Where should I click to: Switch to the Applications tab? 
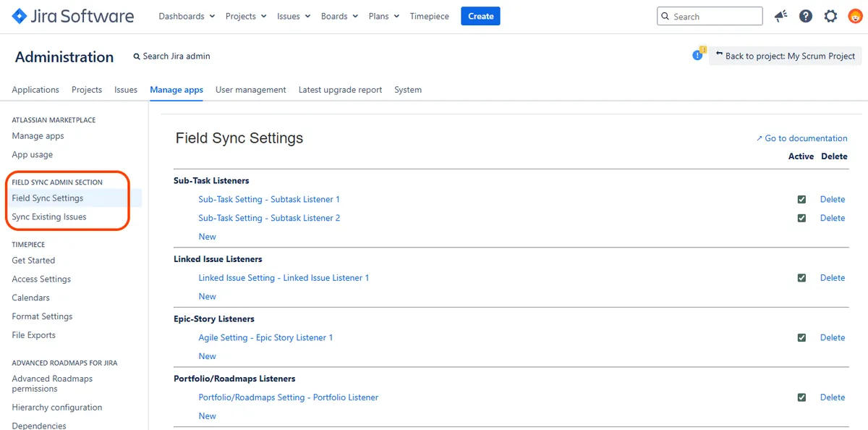pos(35,90)
